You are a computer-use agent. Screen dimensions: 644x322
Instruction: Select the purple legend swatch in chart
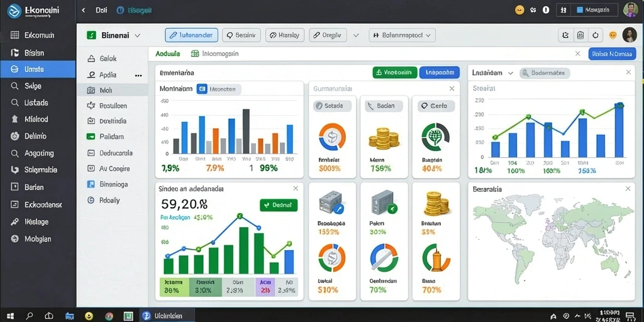pos(265,287)
